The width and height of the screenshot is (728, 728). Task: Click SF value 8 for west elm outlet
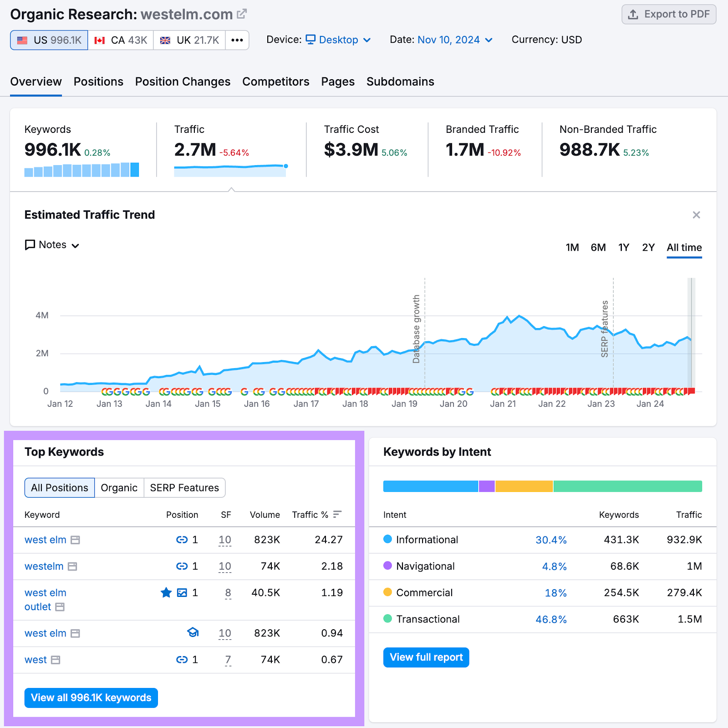point(228,592)
